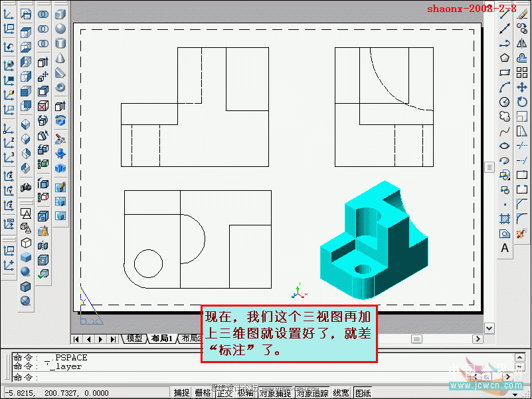Switch to the 布局2 tab
532x399 pixels.
[191, 338]
